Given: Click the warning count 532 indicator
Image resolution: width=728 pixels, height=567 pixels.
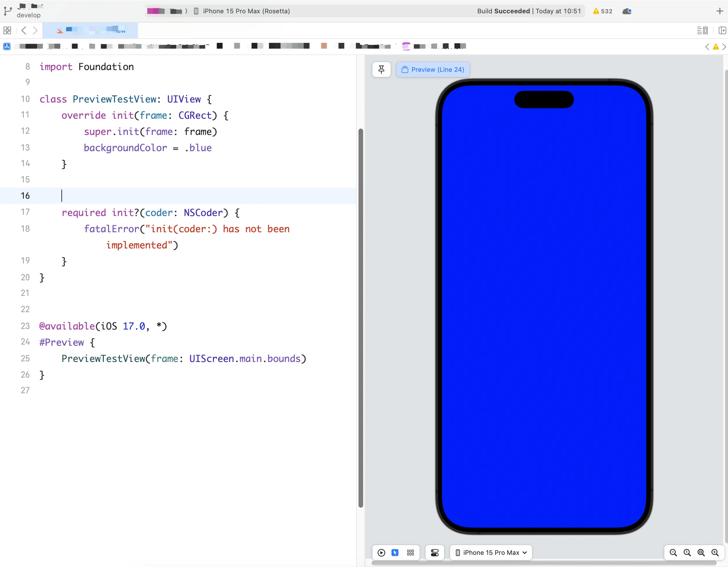Looking at the screenshot, I should click(x=603, y=11).
